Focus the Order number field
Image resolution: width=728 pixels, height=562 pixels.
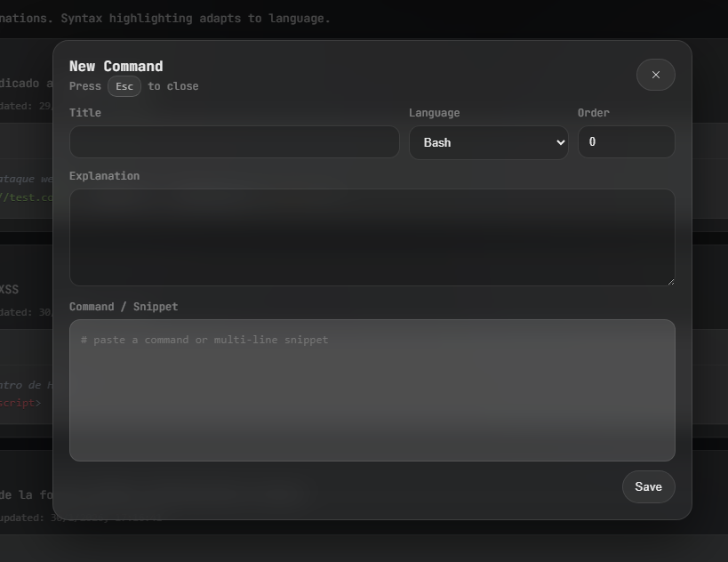coord(626,142)
